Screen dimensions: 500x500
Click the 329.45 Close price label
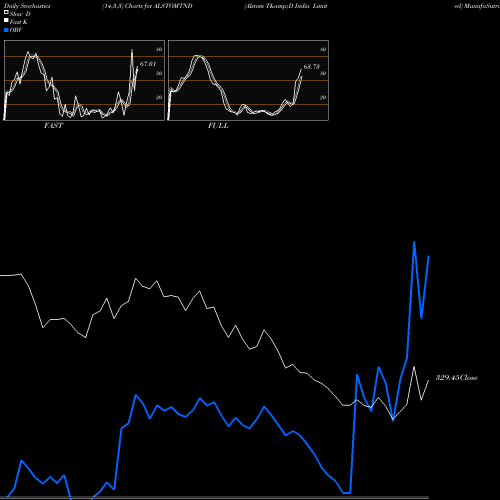point(457,378)
